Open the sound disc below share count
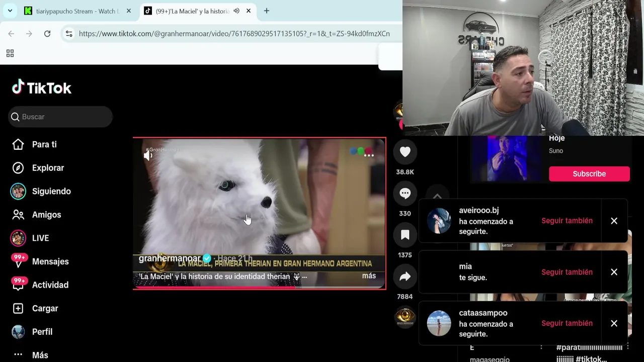This screenshot has height=362, width=644. click(x=405, y=317)
